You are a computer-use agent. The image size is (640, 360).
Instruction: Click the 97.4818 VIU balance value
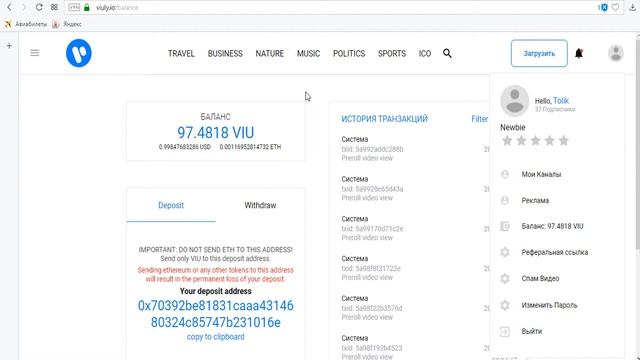click(216, 133)
